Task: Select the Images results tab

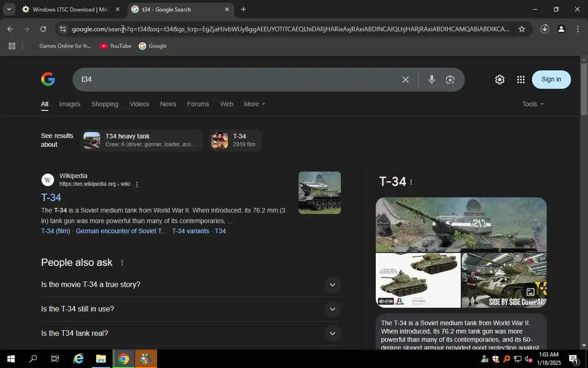Action: (70, 104)
